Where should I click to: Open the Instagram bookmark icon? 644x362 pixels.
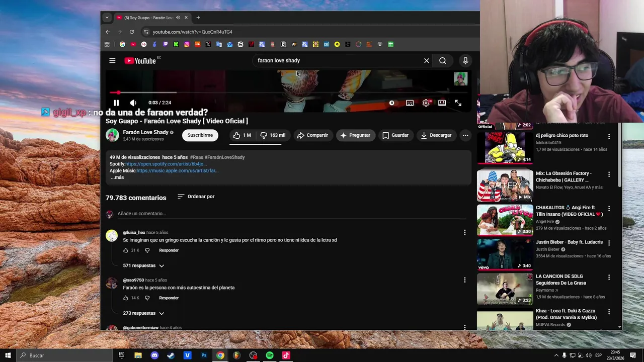point(187,44)
